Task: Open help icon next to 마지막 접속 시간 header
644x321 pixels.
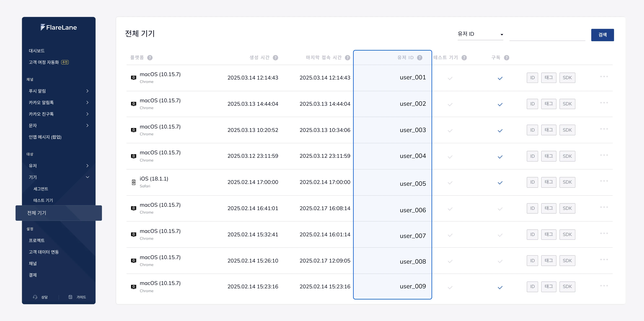Action: [348, 58]
